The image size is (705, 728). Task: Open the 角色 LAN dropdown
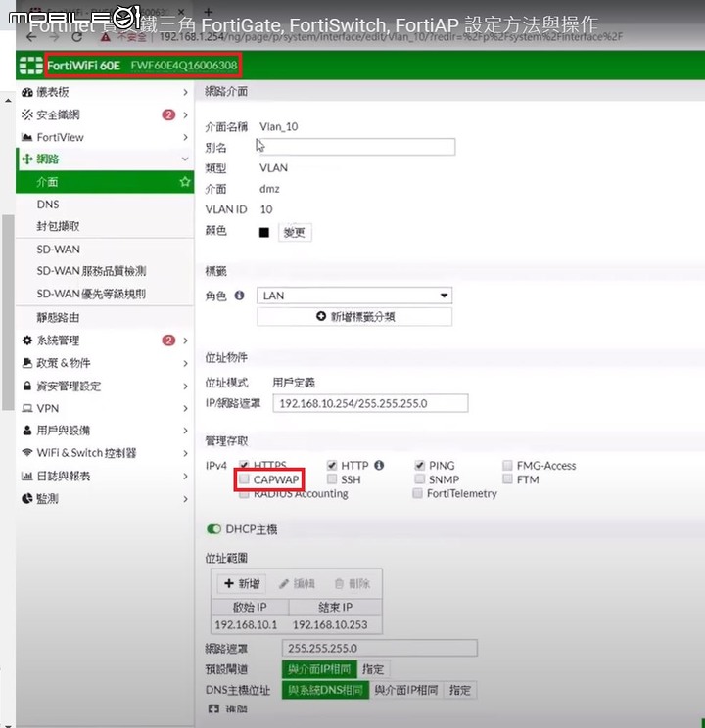(x=354, y=296)
